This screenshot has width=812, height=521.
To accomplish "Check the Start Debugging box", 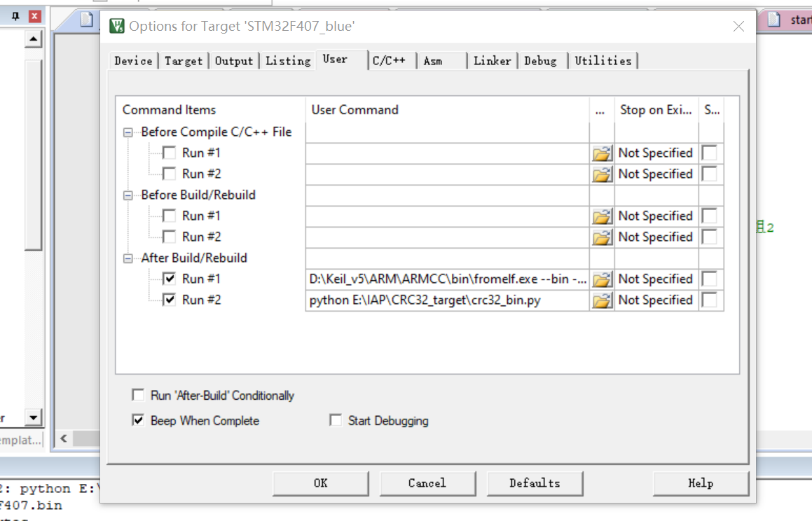I will (336, 421).
